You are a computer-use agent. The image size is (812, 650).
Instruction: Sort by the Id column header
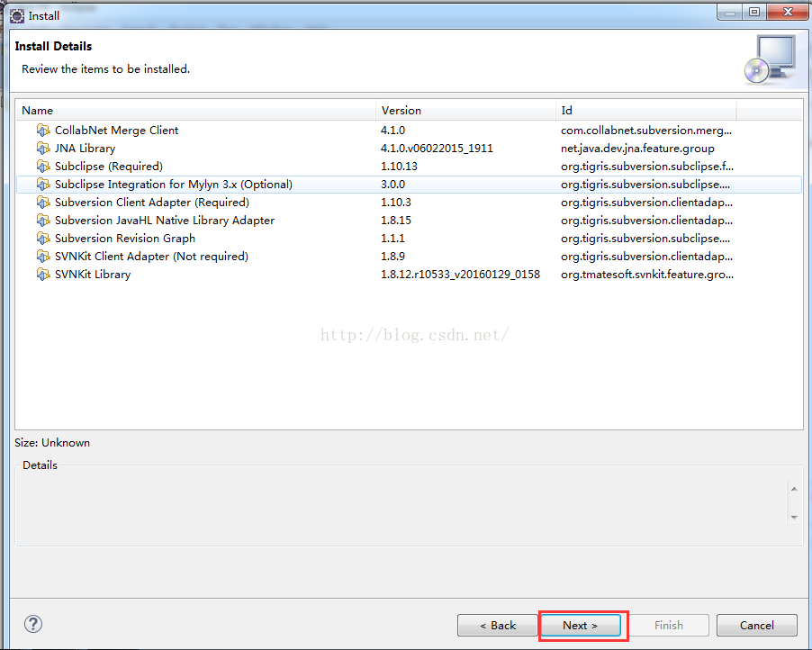tap(645, 111)
